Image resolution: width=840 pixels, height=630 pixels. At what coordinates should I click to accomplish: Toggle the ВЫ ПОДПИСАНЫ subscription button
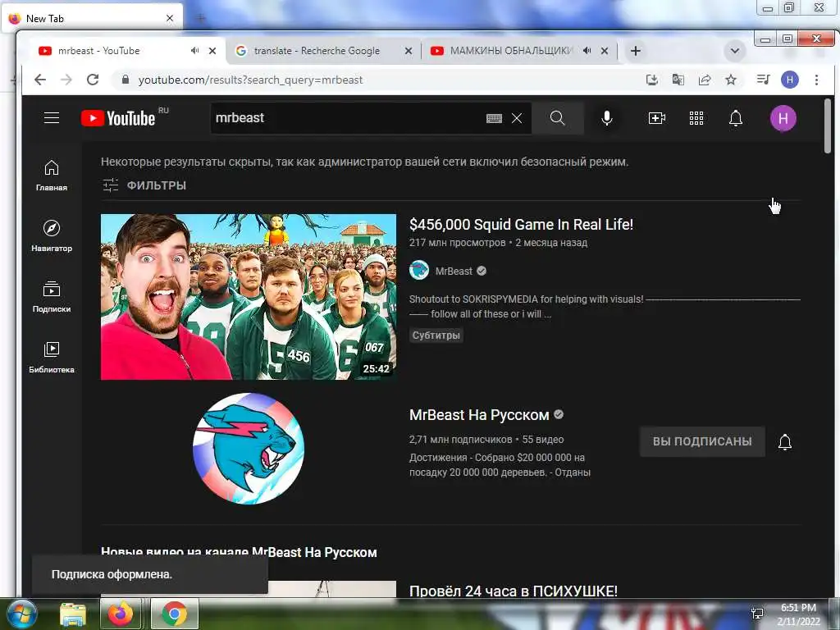click(702, 441)
